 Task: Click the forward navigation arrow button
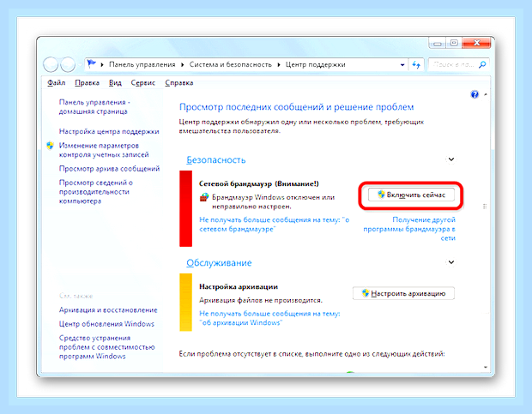(x=68, y=64)
